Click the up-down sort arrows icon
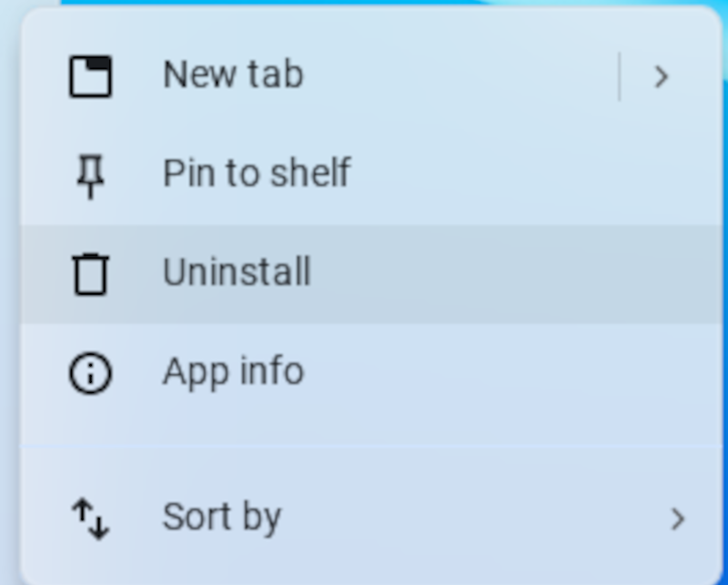 (90, 519)
